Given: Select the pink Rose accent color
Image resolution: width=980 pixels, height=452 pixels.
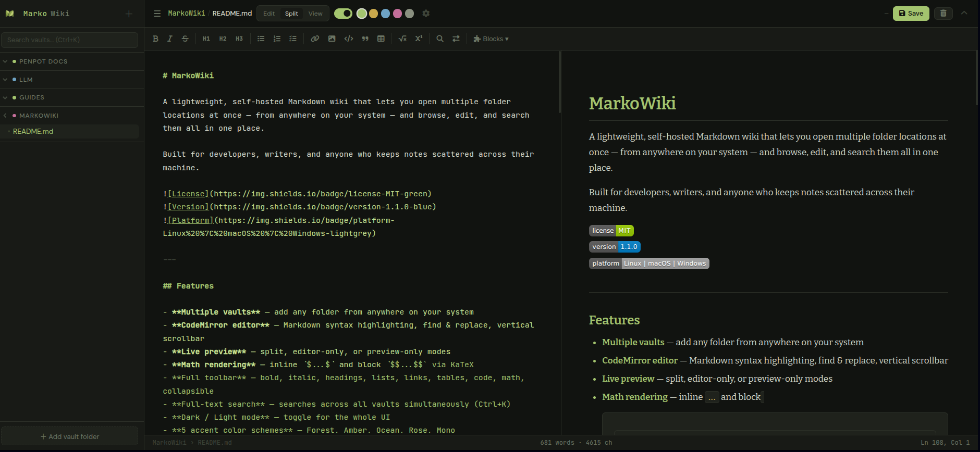Looking at the screenshot, I should pos(397,14).
